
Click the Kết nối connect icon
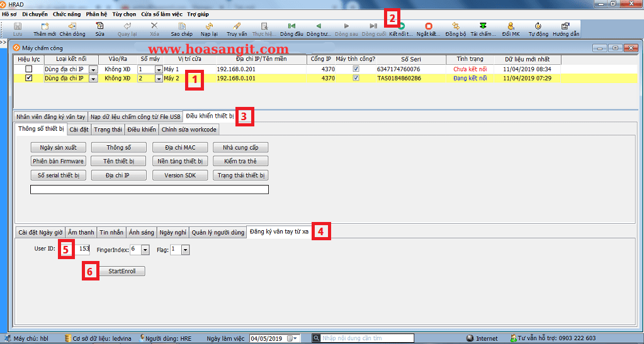402,26
